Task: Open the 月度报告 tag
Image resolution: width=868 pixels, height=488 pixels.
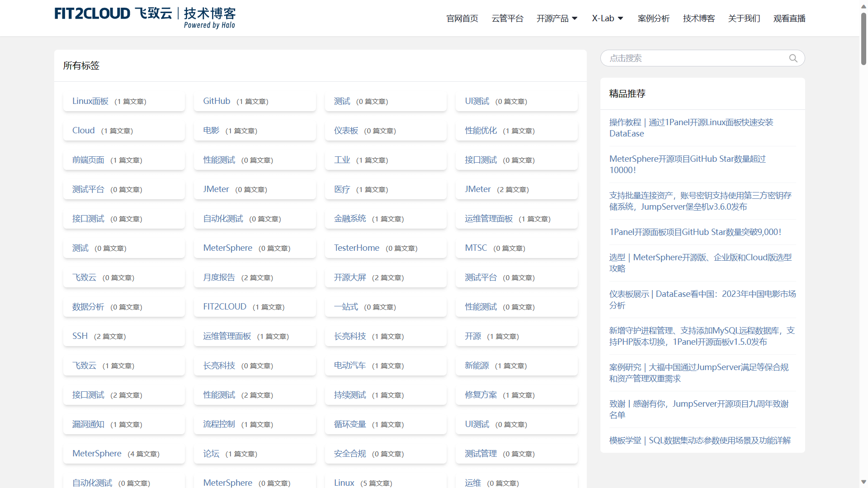Action: pos(219,277)
